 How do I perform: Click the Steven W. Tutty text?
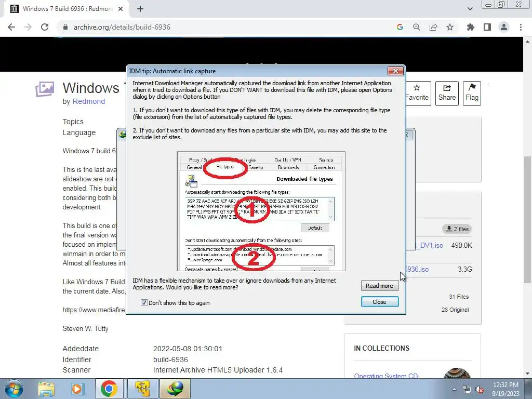tap(86, 328)
